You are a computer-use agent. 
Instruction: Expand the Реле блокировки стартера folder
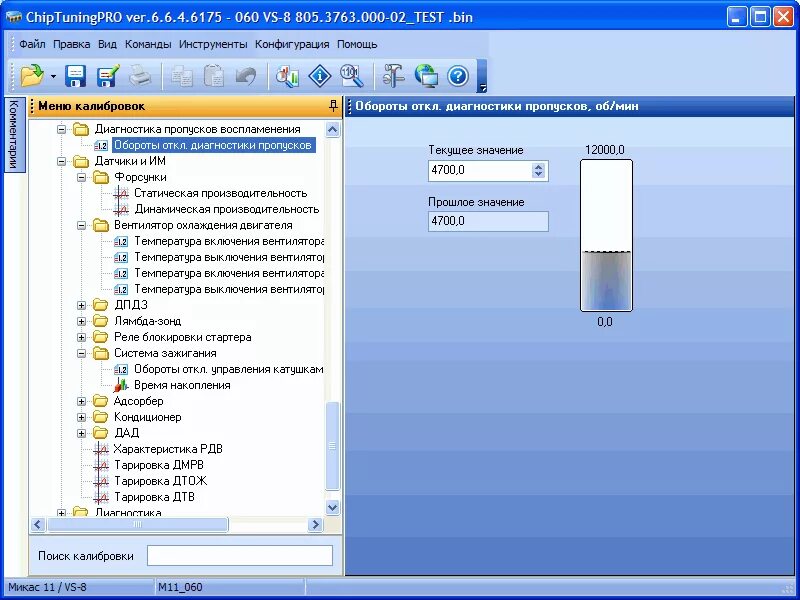tap(82, 337)
